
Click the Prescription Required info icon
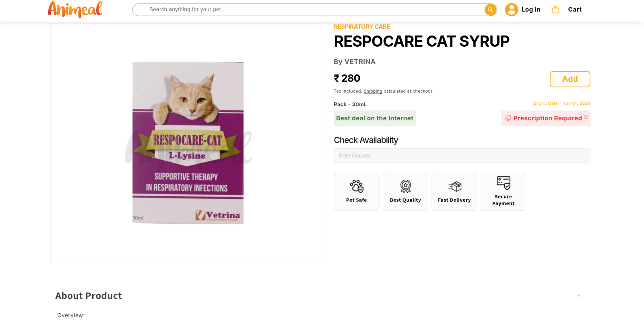pos(586,117)
